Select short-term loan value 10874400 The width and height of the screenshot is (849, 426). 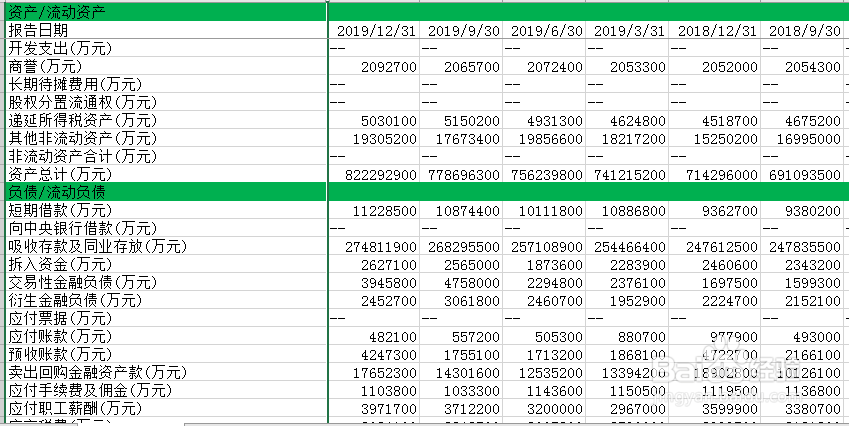461,210
